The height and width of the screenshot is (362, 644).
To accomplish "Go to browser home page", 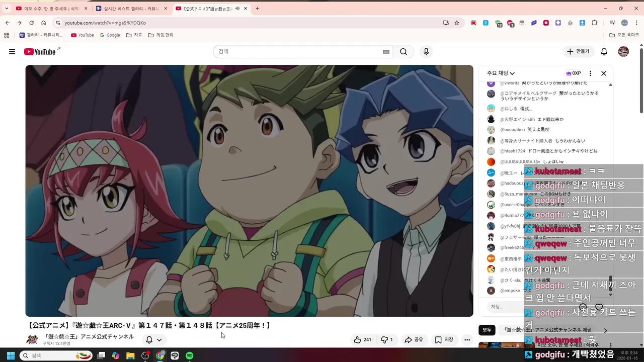I will 44,23.
